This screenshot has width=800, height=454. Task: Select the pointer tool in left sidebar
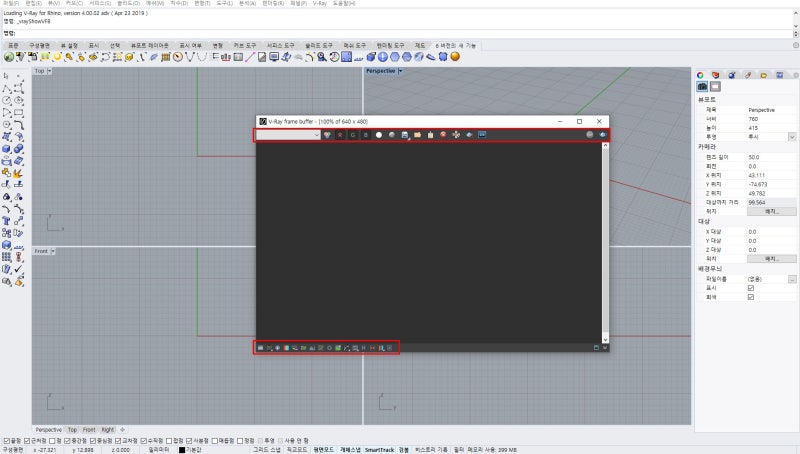[6, 76]
